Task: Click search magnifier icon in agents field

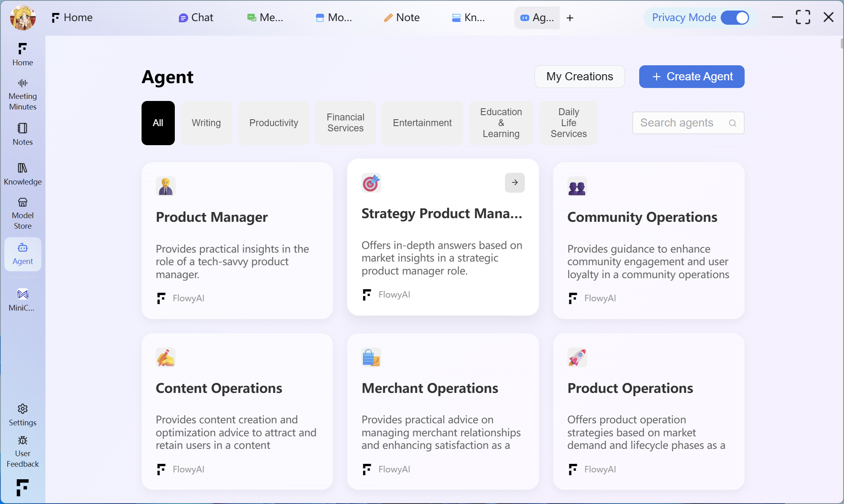Action: point(732,123)
